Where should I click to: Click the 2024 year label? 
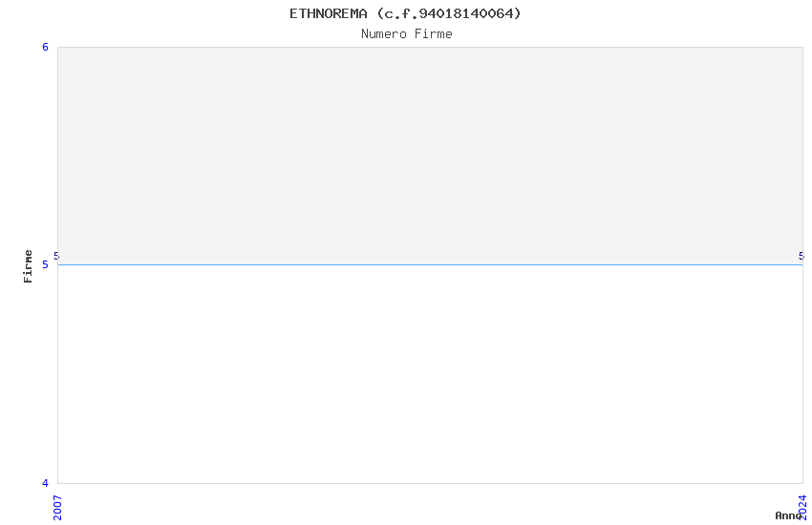point(802,508)
